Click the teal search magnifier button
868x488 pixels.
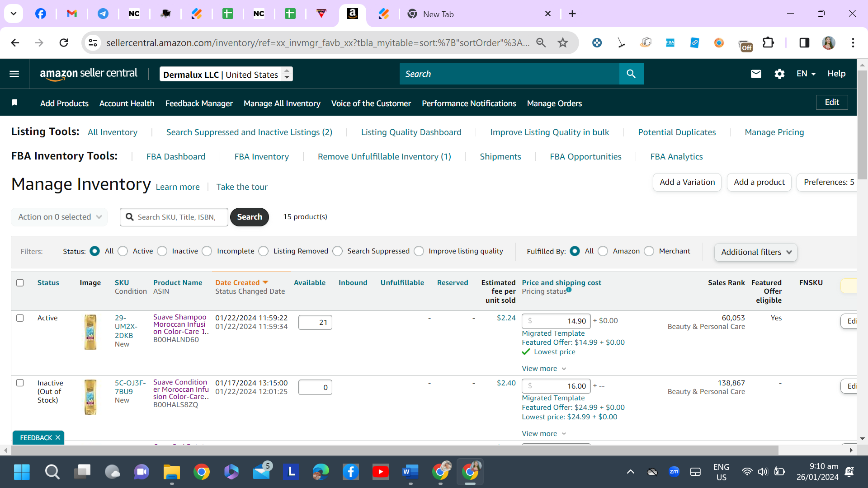(631, 74)
